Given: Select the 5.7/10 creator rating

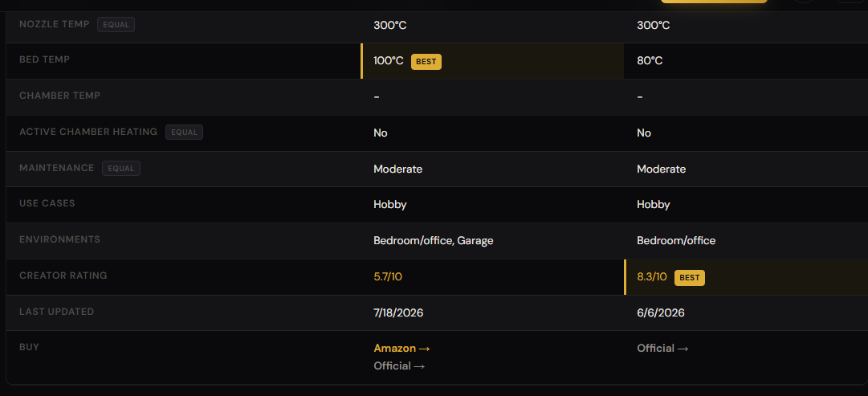Looking at the screenshot, I should pos(388,277).
